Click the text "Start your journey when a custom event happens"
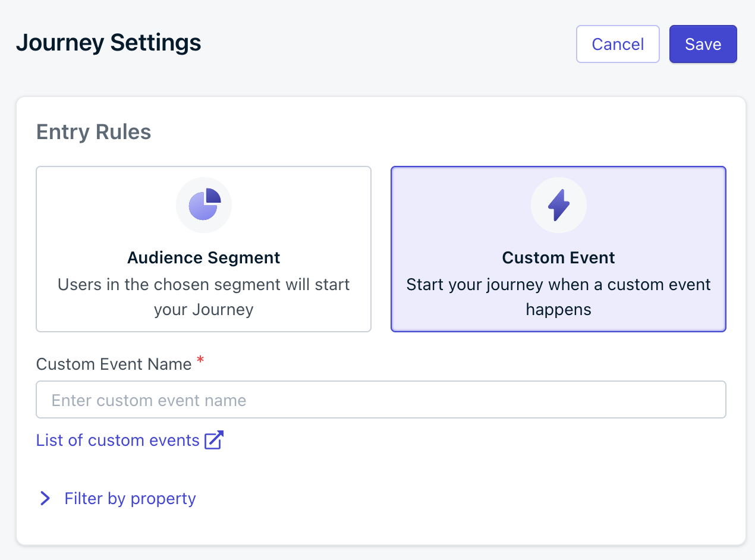 pyautogui.click(x=558, y=297)
